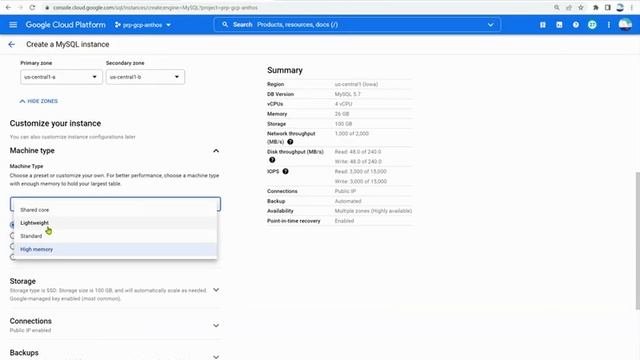Show help for IOPS
Screen dimensions: 640x360
click(x=285, y=171)
